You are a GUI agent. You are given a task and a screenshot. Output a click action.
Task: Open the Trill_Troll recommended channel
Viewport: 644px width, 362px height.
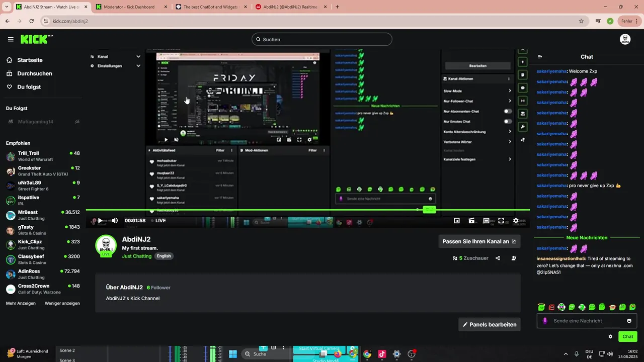(x=43, y=156)
